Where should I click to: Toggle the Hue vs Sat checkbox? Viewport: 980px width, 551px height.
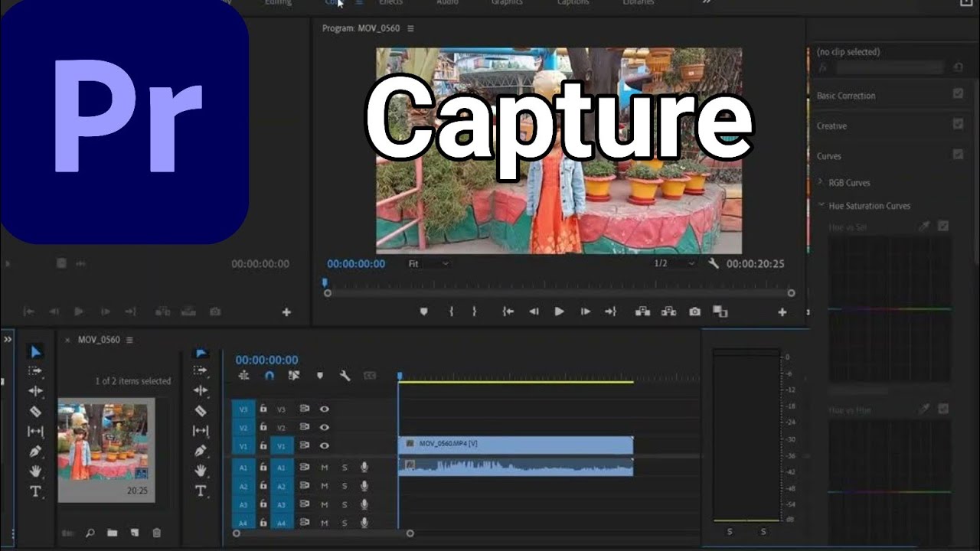coord(943,227)
